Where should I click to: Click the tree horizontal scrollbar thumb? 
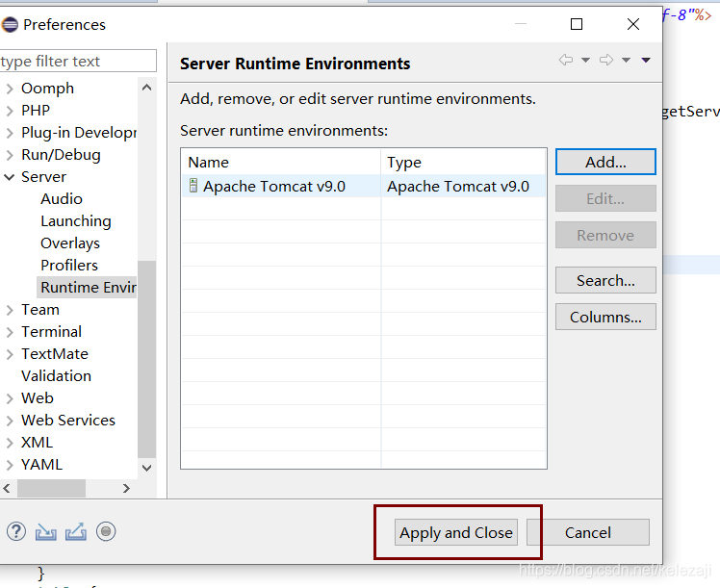[51, 488]
